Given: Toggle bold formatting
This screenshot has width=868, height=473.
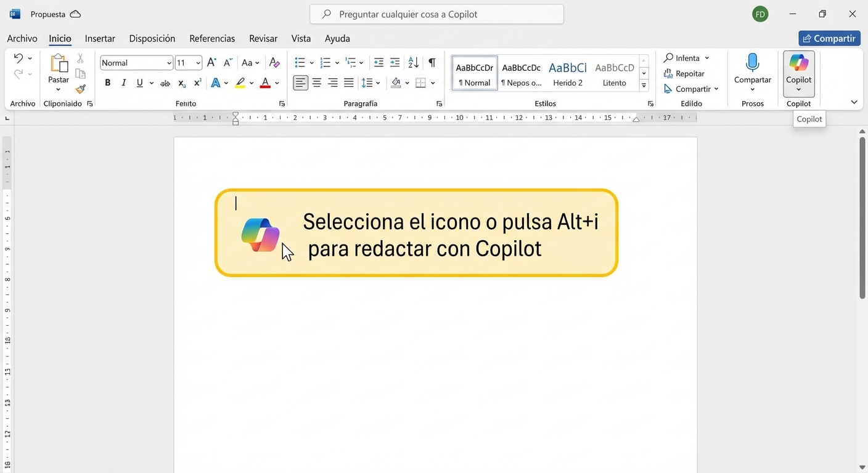Looking at the screenshot, I should 107,82.
